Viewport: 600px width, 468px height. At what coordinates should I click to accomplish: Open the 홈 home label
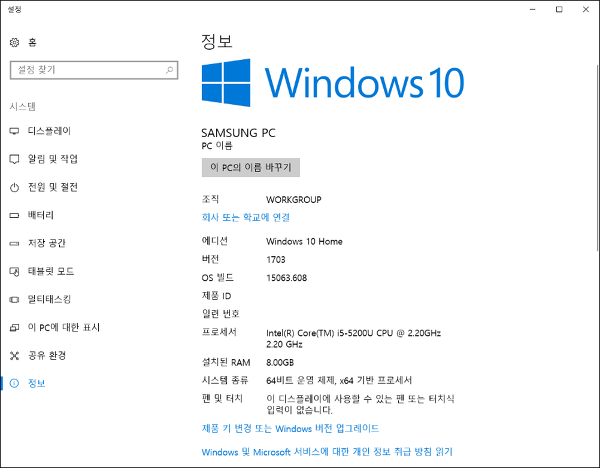[32, 42]
